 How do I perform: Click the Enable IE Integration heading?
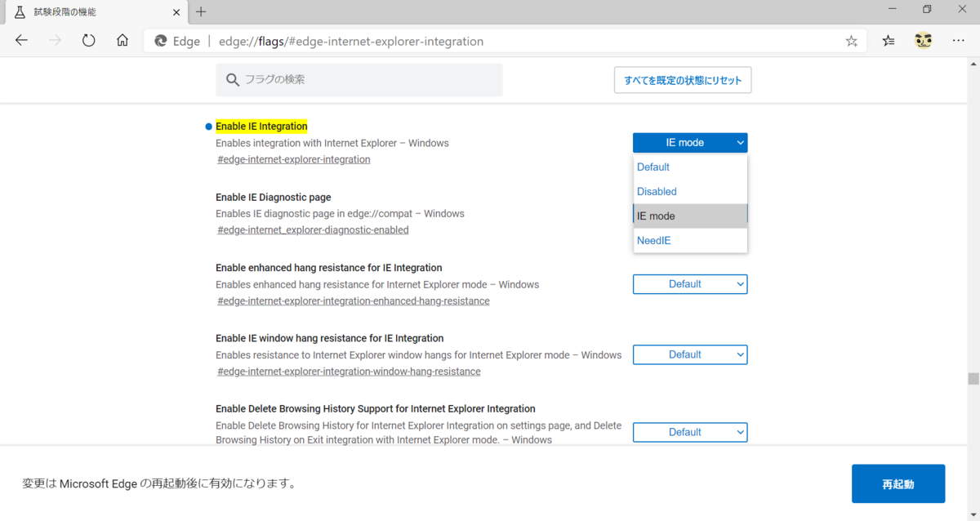click(261, 127)
